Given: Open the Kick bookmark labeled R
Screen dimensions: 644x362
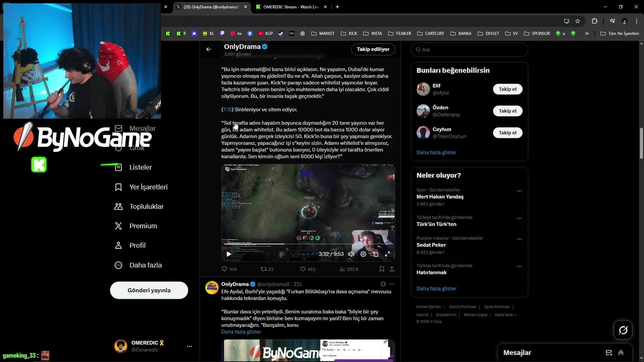Looking at the screenshot, I should (181, 34).
